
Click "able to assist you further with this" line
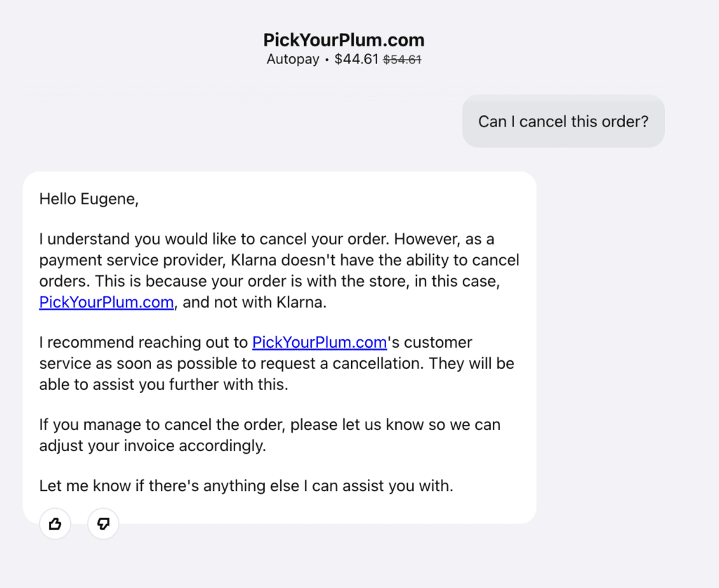[x=164, y=385]
